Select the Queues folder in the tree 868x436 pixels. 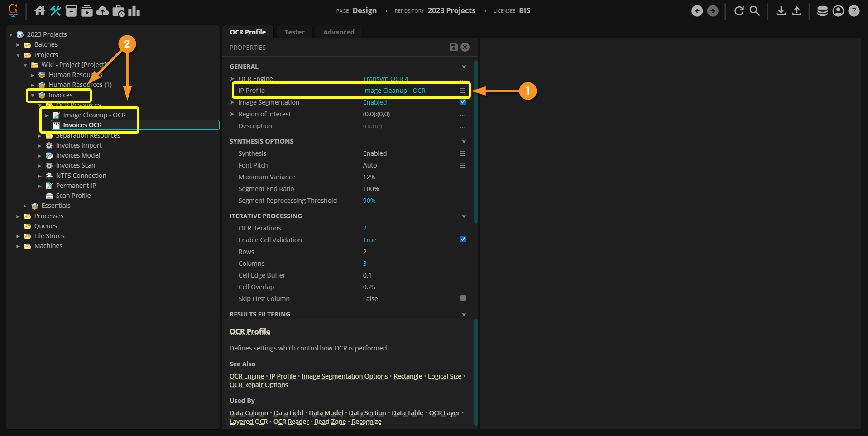click(x=45, y=226)
